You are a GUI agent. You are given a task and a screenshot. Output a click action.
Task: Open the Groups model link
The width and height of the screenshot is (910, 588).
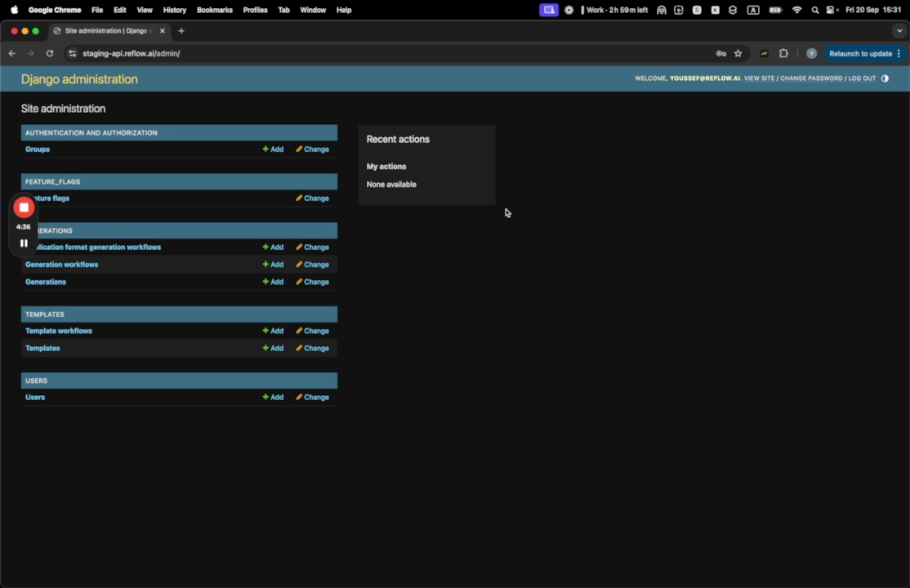(38, 149)
